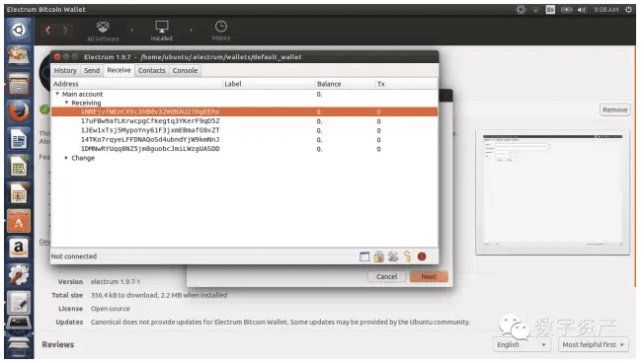The image size is (644, 363).
Task: Open the Wi-Fi network indicator
Action: pos(535,10)
